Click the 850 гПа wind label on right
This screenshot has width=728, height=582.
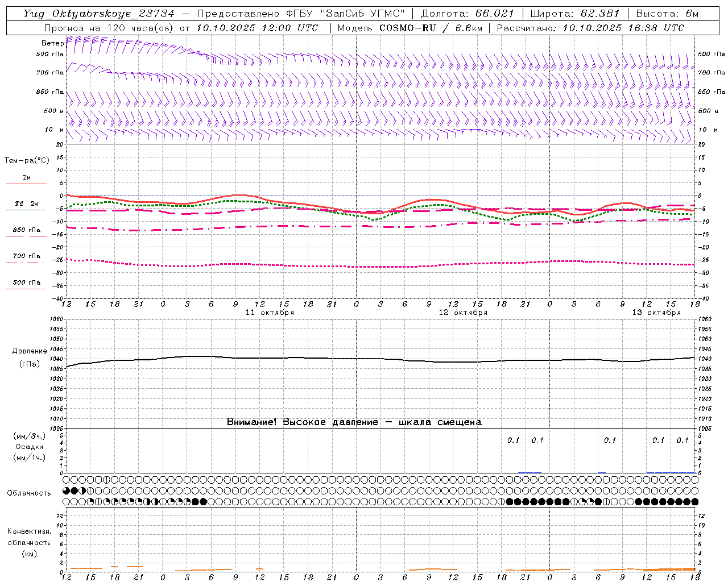(x=712, y=92)
